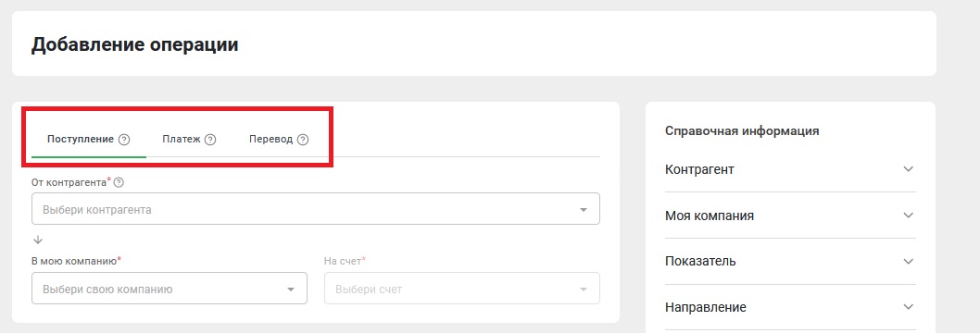The image size is (980, 333).
Task: Click the Выбери свою компанию placeholder text
Action: [107, 290]
